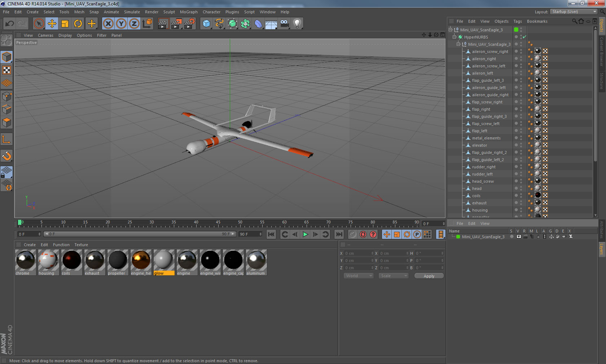606x364 pixels.
Task: Open the Scale mode dropdown
Action: pos(393,276)
